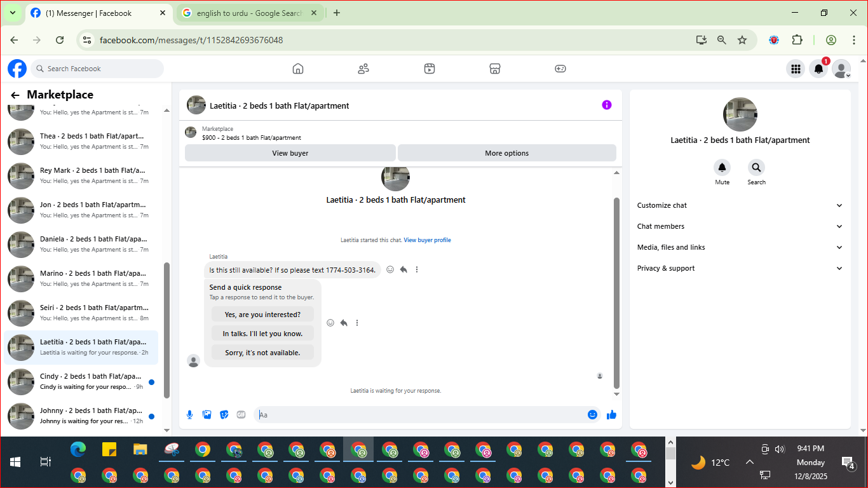Send a thumbs-up like
868x488 pixels.
pyautogui.click(x=611, y=415)
